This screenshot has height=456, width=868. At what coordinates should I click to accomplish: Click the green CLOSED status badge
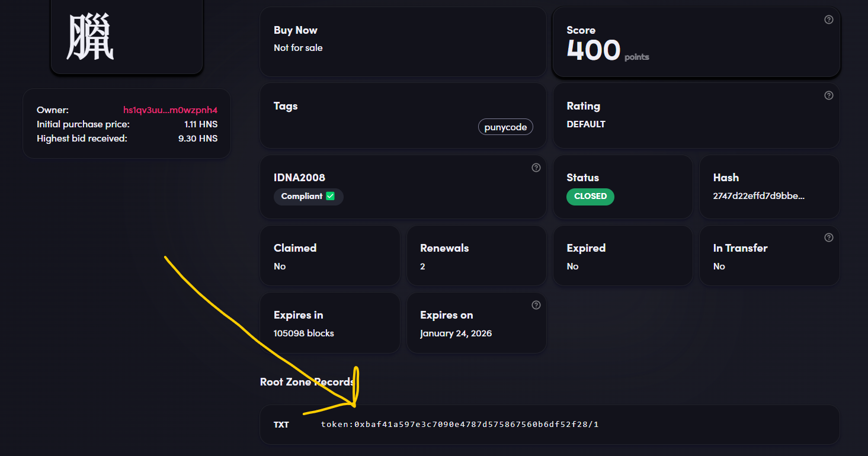(590, 196)
